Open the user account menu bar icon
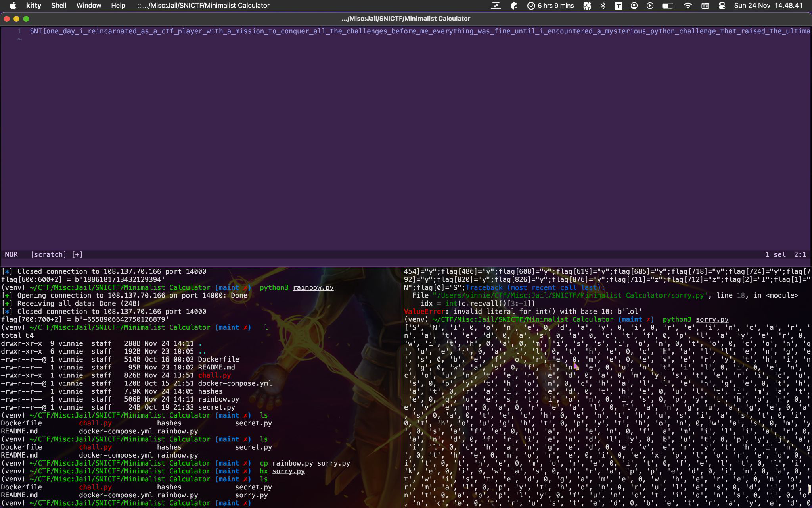This screenshot has height=508, width=812. [634, 6]
